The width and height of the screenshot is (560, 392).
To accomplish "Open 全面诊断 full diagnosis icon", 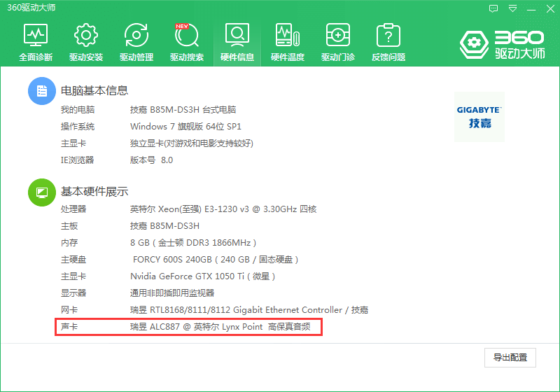I will [36, 42].
